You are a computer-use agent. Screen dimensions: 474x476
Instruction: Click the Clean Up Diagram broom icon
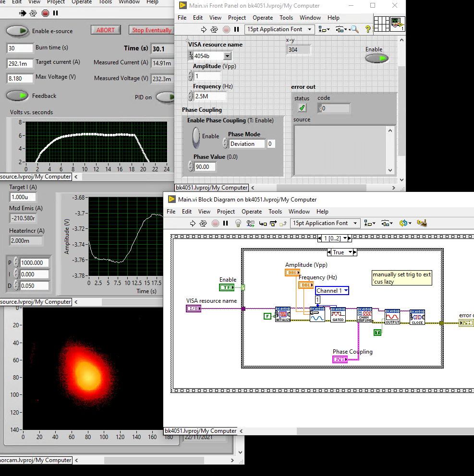click(x=422, y=223)
